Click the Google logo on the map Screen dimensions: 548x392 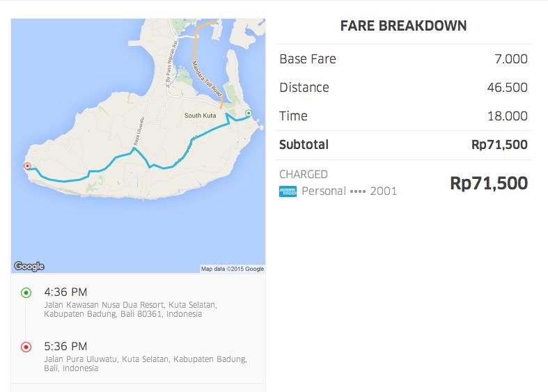[x=29, y=266]
